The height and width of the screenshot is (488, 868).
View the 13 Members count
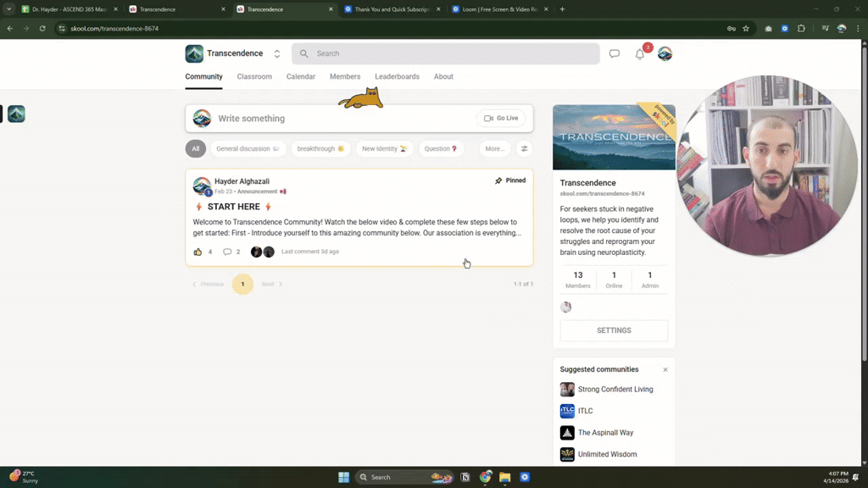pyautogui.click(x=578, y=280)
